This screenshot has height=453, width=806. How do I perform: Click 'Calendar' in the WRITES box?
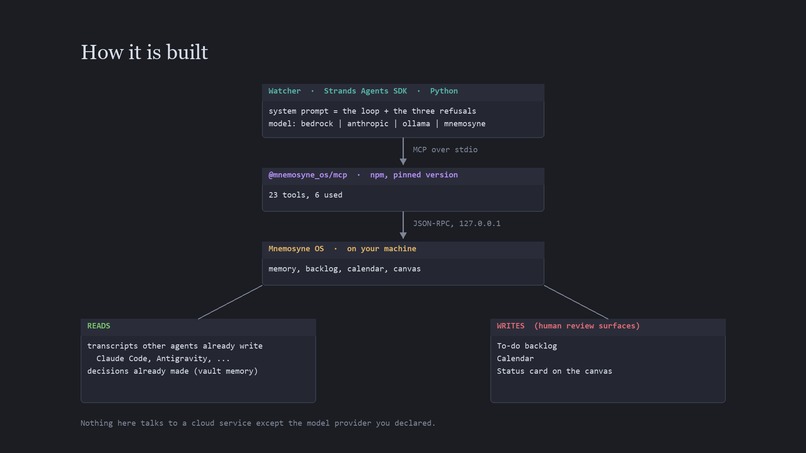pos(515,358)
